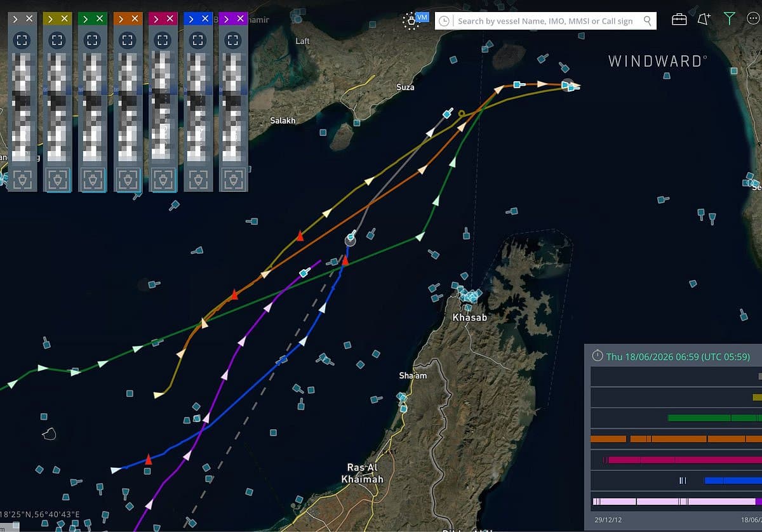This screenshot has width=762, height=532.
Task: Select circled vessel at track junction
Action: click(x=351, y=240)
